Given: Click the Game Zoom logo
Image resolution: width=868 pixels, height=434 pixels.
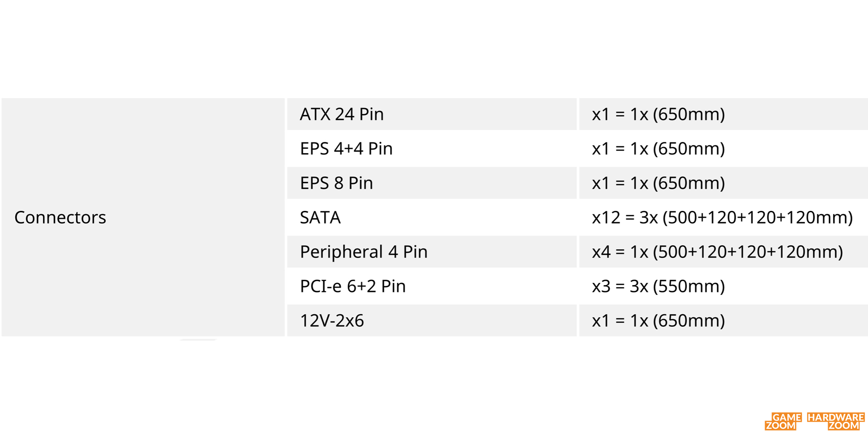Looking at the screenshot, I should (x=783, y=421).
